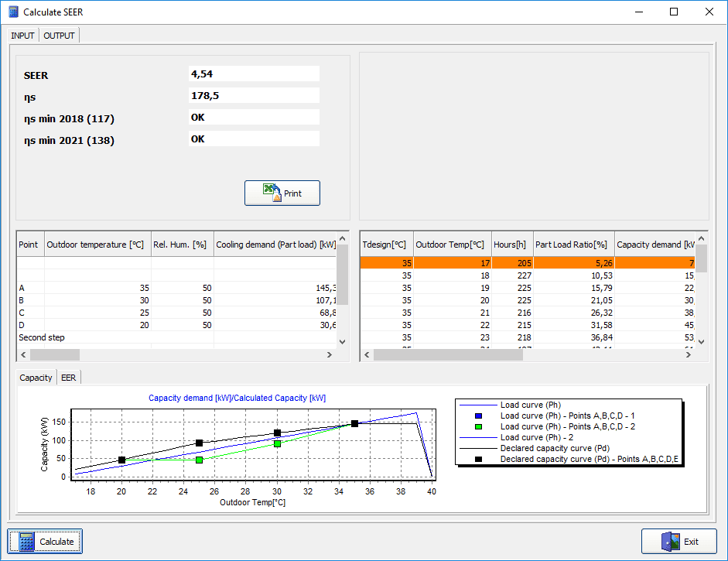
Task: Click the Calculate button
Action: coord(44,541)
